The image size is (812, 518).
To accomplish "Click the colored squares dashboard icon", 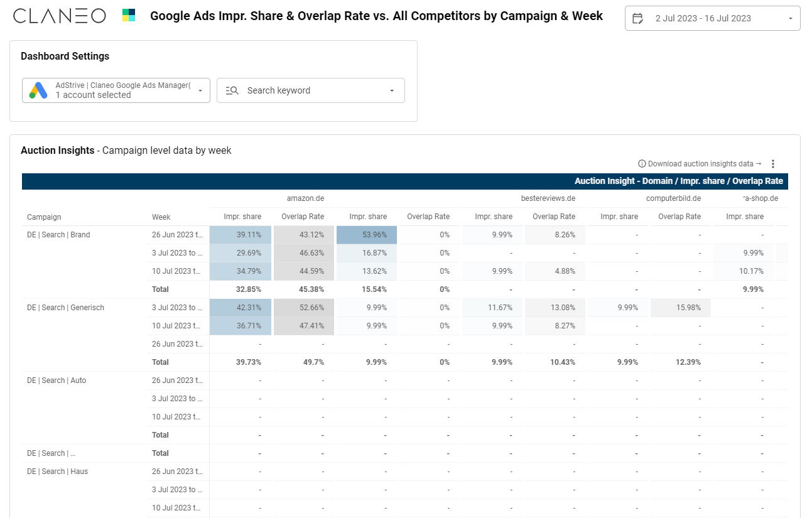I will pos(129,16).
